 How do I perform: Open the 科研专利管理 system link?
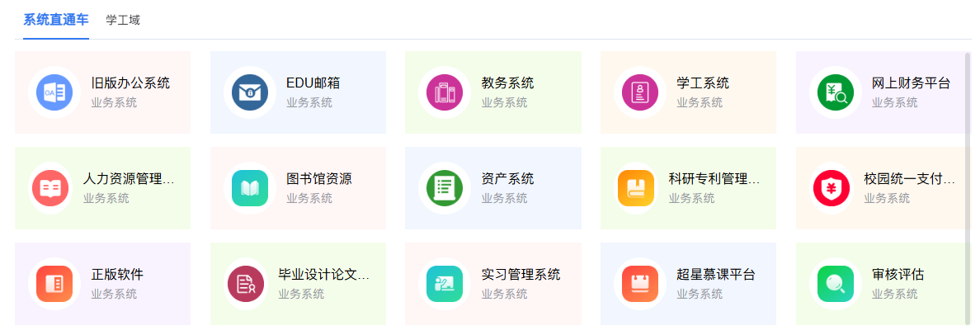[x=714, y=179]
